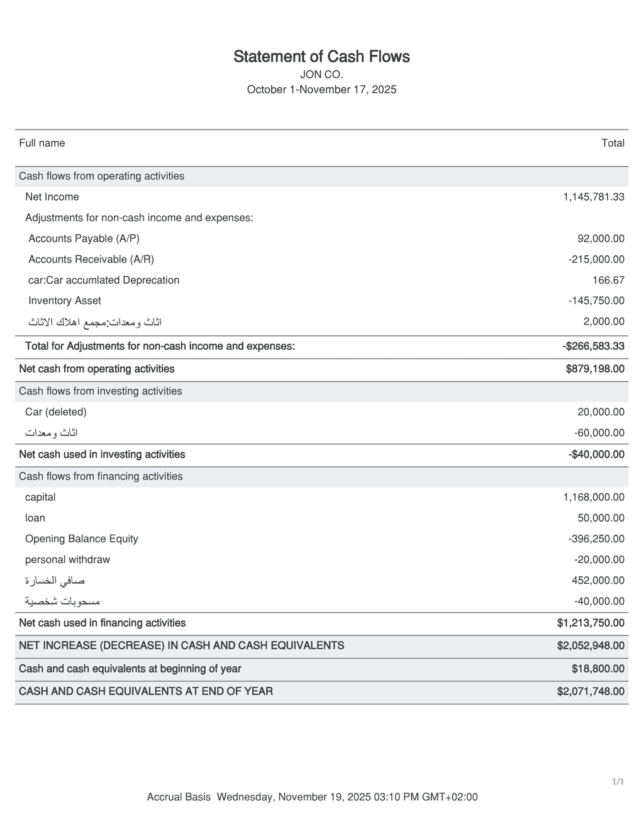Select the Accounts Payable (A/P) row label
The width and height of the screenshot is (644, 833).
(84, 238)
